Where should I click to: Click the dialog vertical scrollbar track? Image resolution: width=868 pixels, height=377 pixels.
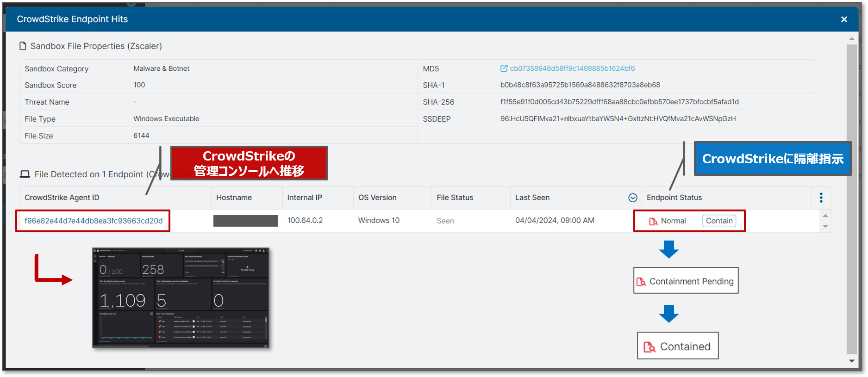click(x=852, y=199)
